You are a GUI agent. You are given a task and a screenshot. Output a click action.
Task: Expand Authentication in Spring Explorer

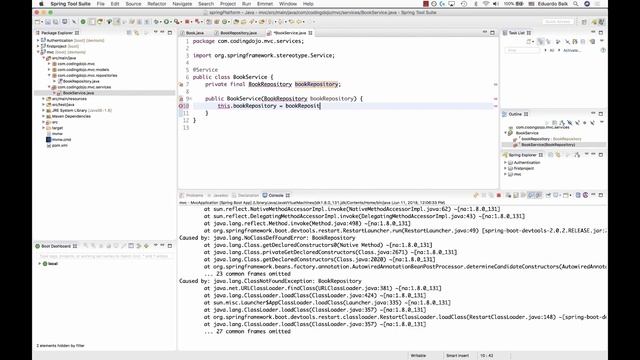pyautogui.click(x=506, y=162)
